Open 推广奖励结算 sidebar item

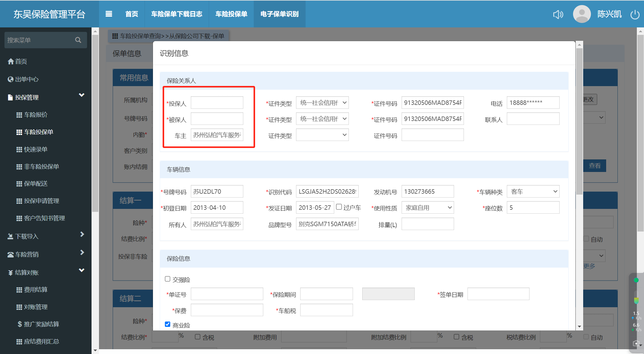pos(41,324)
